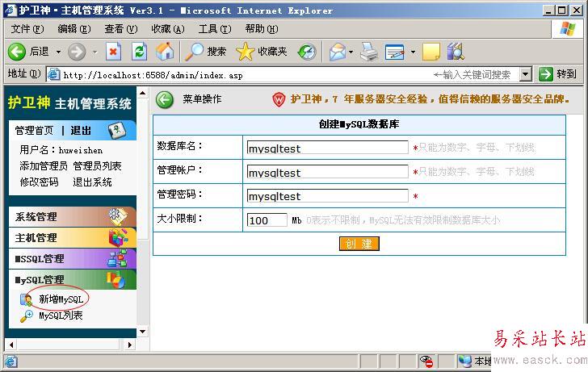Click the 数据库名 input field
The width and height of the screenshot is (588, 372).
(327, 147)
